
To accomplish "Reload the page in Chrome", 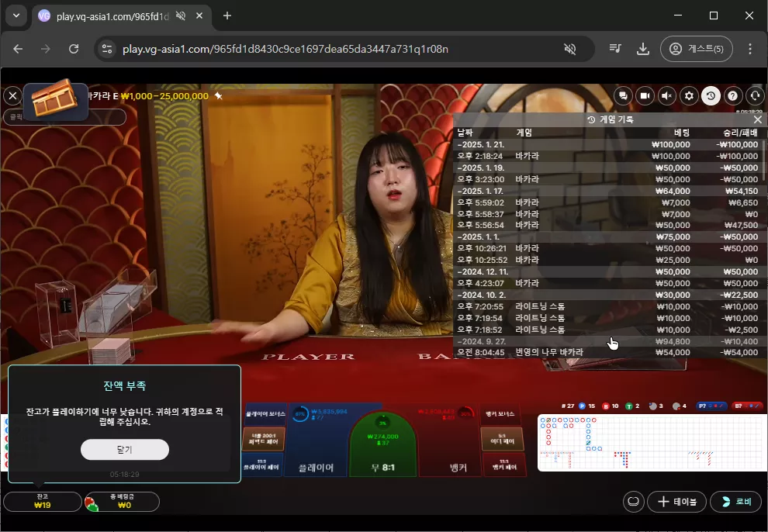I will point(74,49).
